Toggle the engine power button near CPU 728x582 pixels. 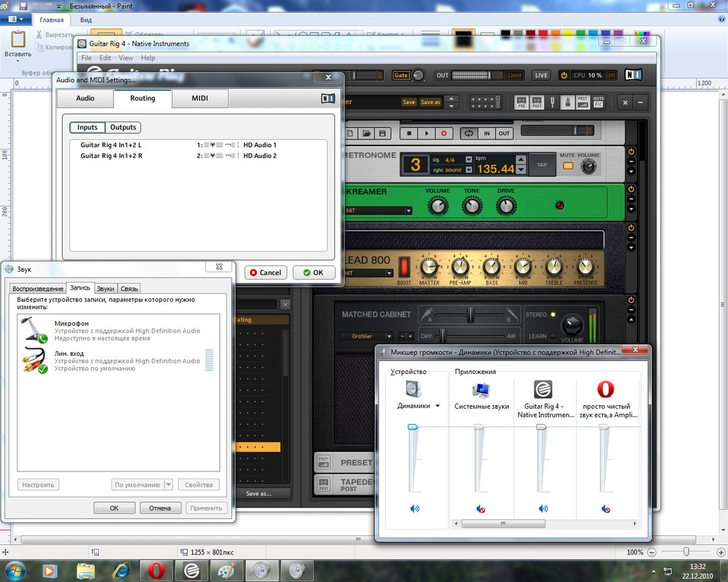click(563, 75)
